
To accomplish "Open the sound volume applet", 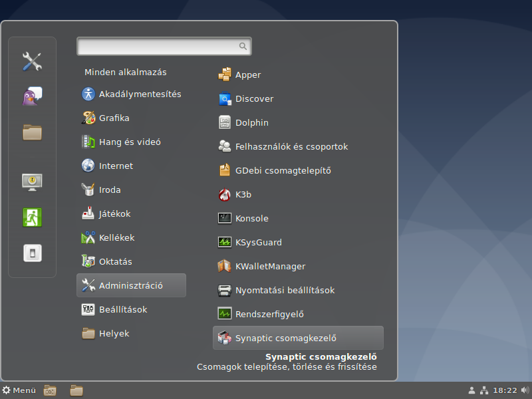I will click(525, 390).
